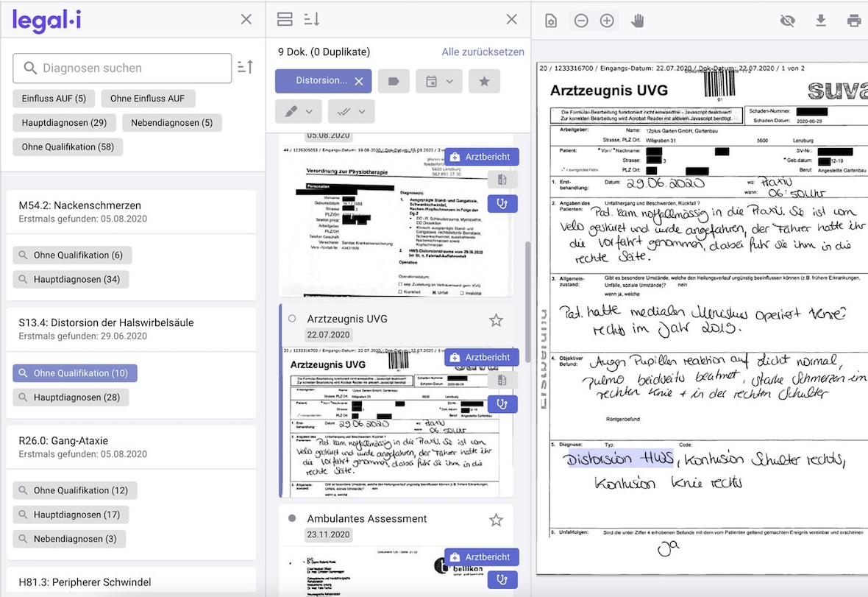Click Arztbericht tag on Physiotherapie document

(481, 157)
